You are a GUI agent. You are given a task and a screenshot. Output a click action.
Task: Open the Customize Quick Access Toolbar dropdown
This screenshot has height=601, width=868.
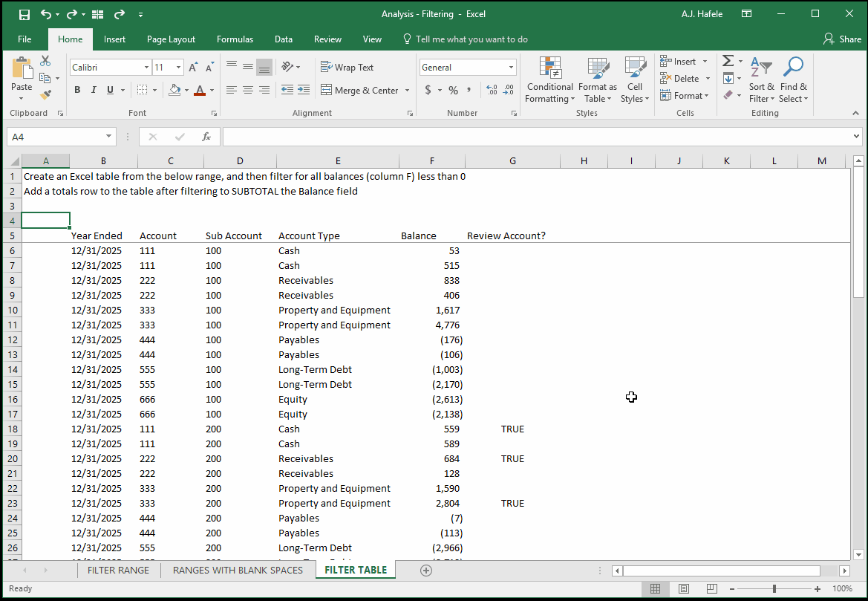tap(140, 14)
